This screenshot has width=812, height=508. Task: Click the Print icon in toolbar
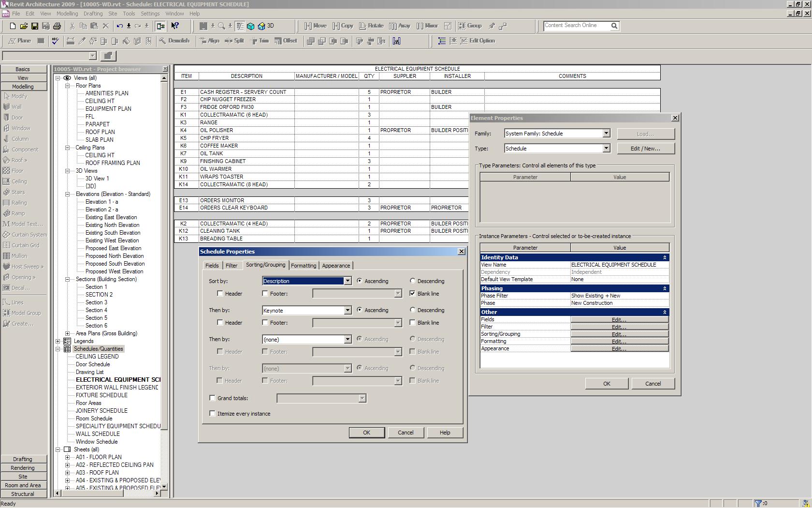point(57,26)
